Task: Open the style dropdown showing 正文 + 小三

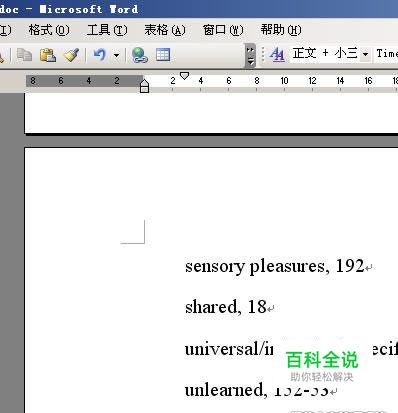Action: 365,54
